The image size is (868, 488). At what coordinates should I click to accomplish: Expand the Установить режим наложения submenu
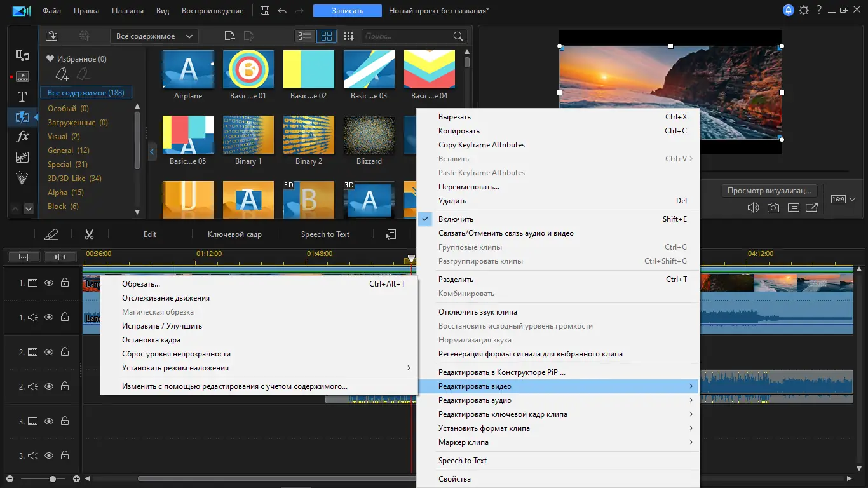(x=259, y=368)
